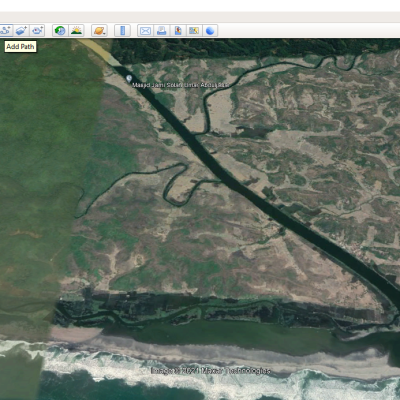Click the Print icon
This screenshot has height=400, width=400.
(x=162, y=31)
